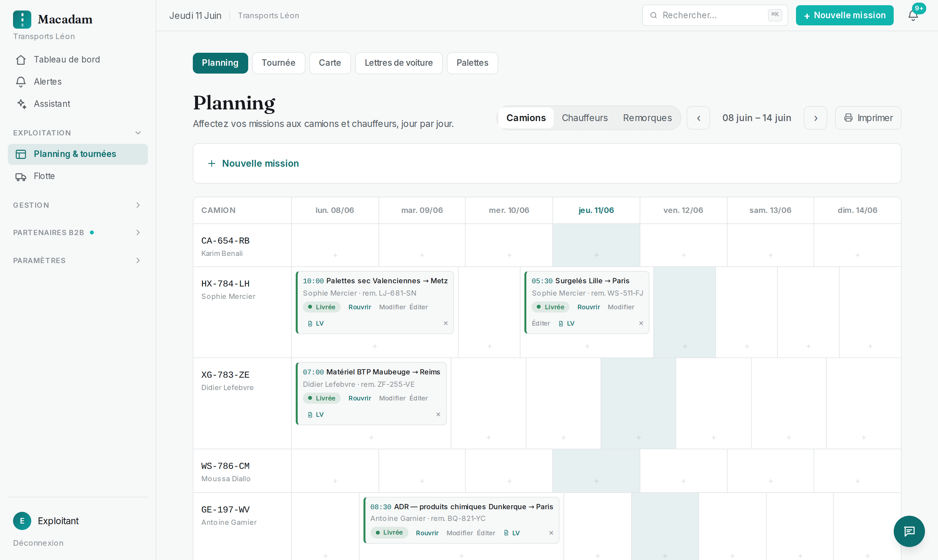
Task: Expand the GESTION section
Action: coord(78,205)
